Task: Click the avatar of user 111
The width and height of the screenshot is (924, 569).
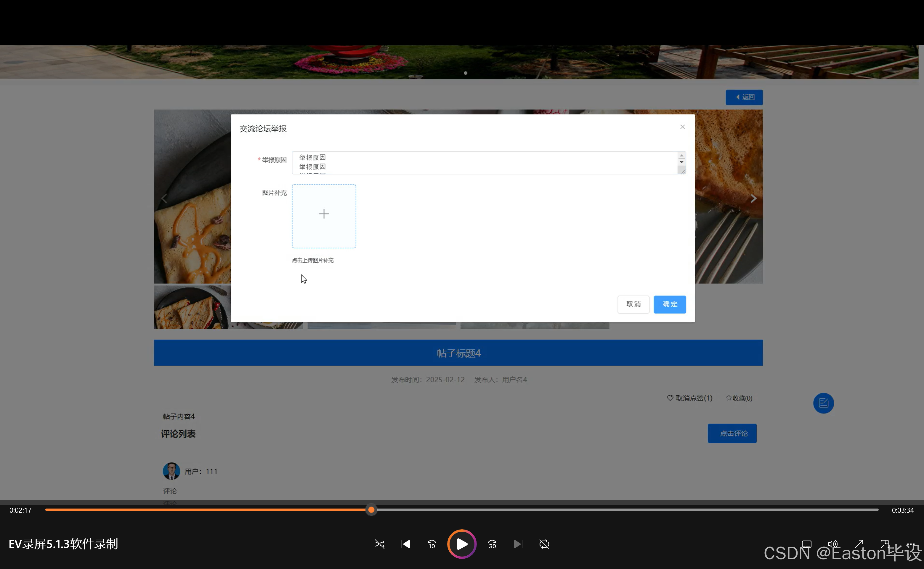Action: click(x=171, y=471)
